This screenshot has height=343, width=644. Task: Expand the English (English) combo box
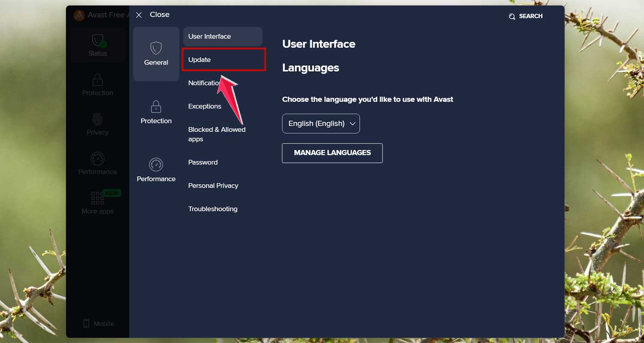click(321, 123)
